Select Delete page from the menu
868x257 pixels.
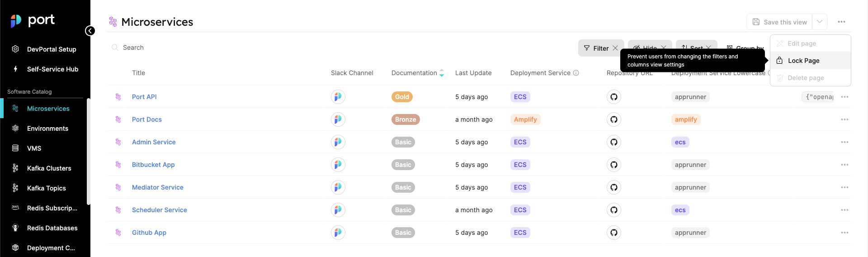[811, 78]
